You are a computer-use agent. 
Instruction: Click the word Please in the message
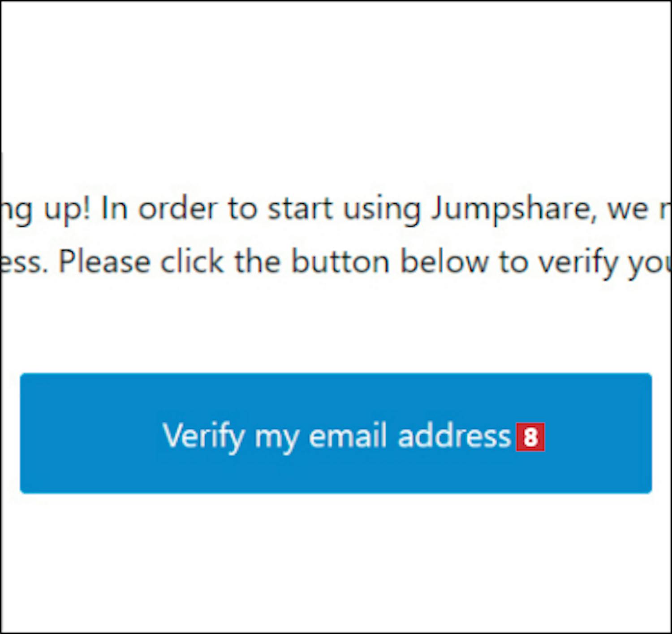coord(104,261)
